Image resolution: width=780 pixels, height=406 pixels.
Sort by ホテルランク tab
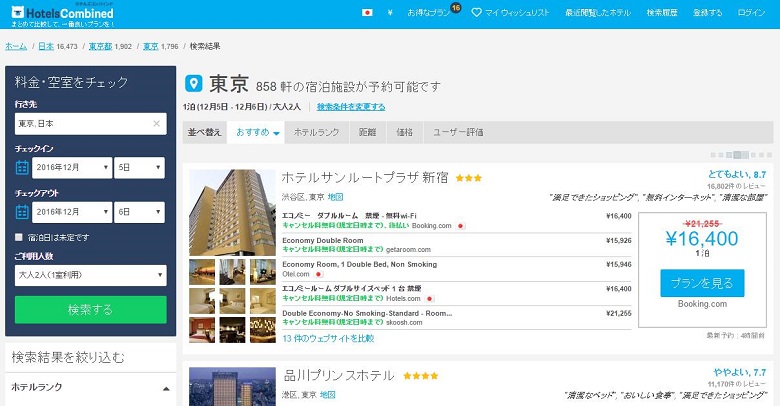316,132
